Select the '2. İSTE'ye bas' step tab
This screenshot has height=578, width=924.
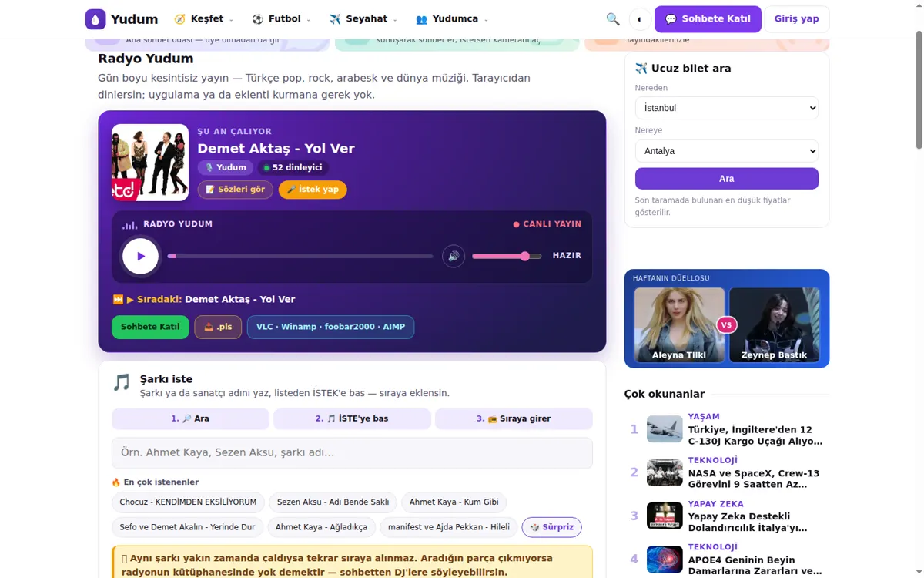[x=352, y=418]
